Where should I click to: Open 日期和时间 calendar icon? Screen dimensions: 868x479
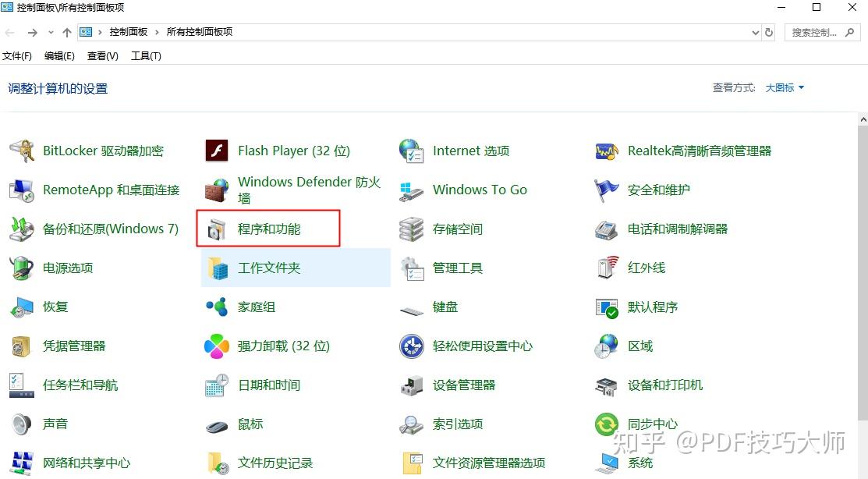[217, 385]
